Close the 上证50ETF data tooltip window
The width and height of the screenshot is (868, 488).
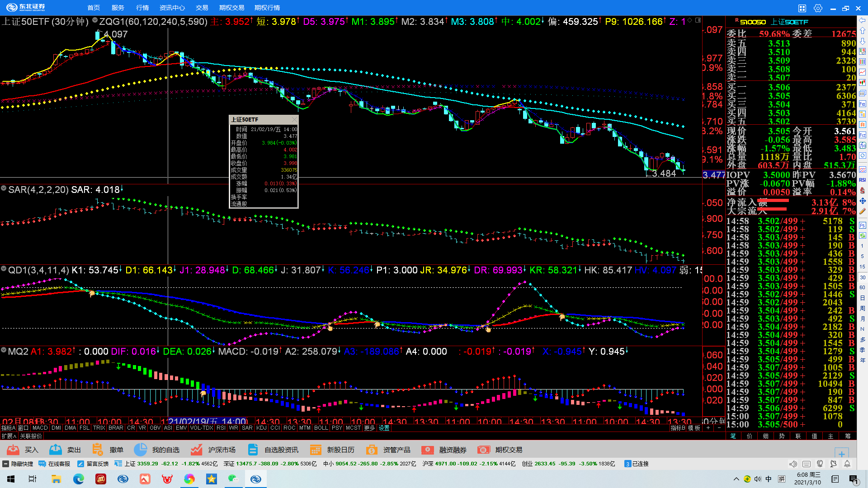pos(294,120)
